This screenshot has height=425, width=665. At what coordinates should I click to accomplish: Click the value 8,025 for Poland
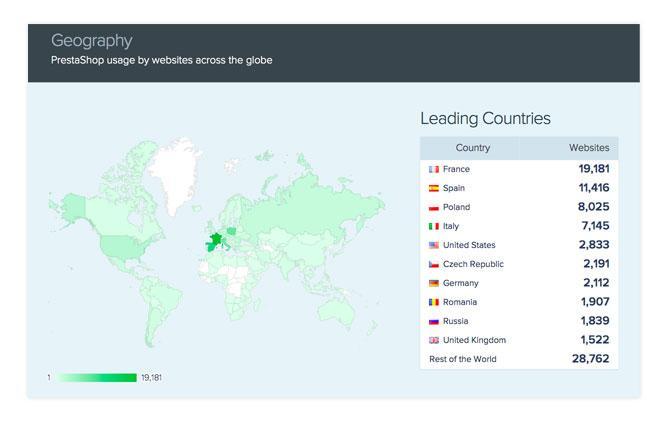(x=593, y=207)
